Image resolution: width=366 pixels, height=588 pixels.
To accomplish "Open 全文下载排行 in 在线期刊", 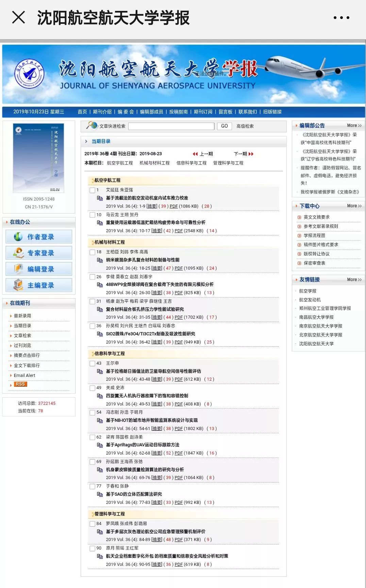I will point(27,365).
